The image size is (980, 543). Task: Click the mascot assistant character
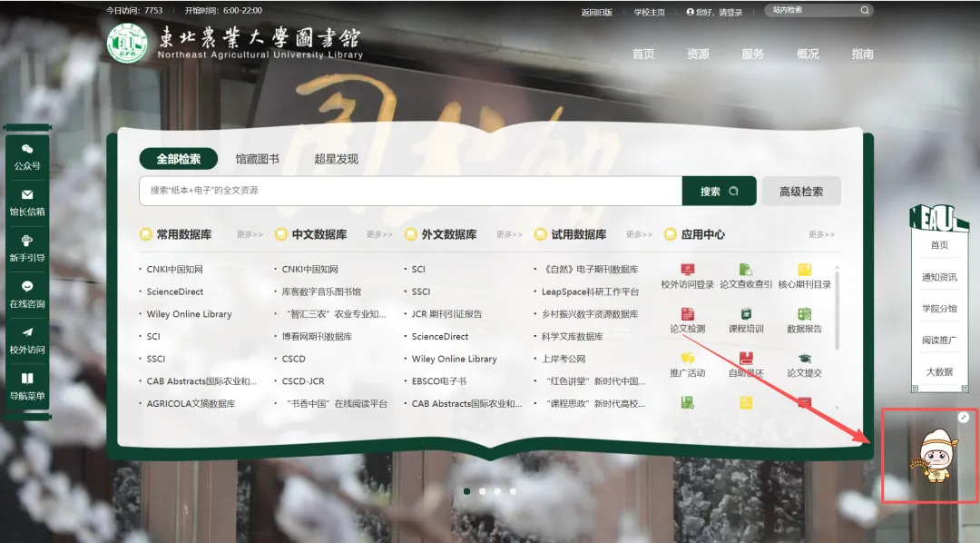pos(936,455)
